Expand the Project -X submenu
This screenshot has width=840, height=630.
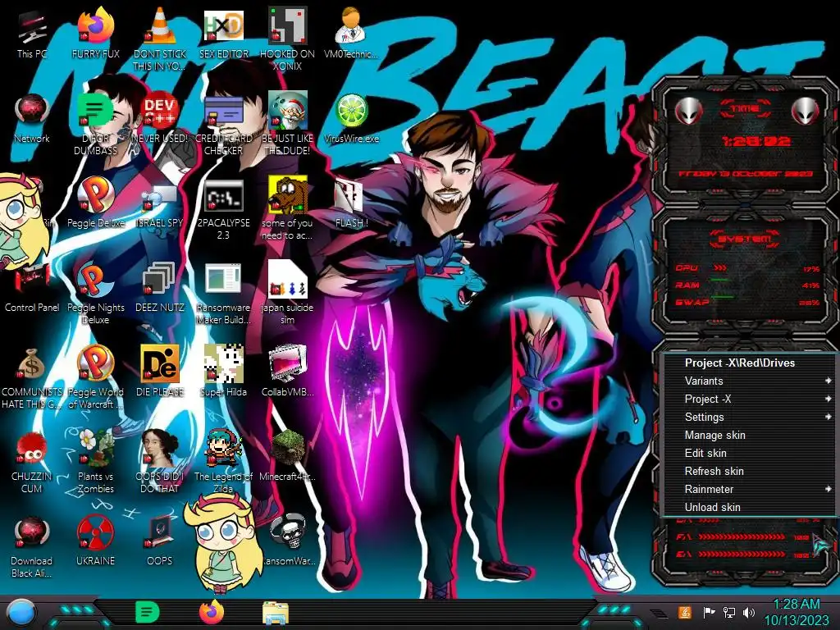click(750, 399)
